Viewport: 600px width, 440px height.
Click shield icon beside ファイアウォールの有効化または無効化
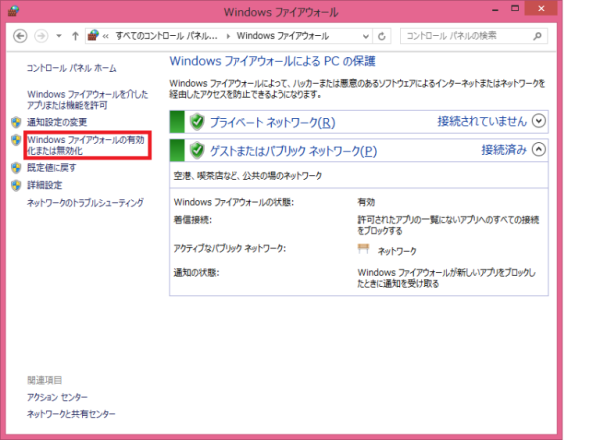point(16,140)
